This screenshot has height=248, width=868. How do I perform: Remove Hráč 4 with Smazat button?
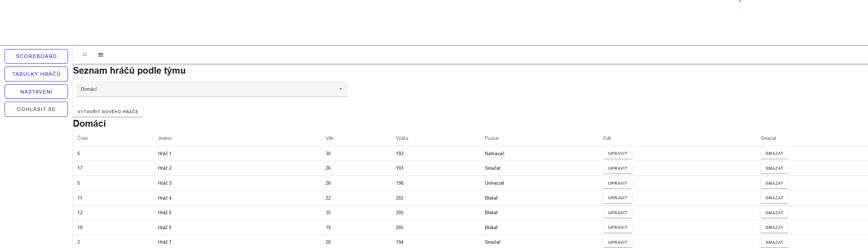(x=774, y=198)
